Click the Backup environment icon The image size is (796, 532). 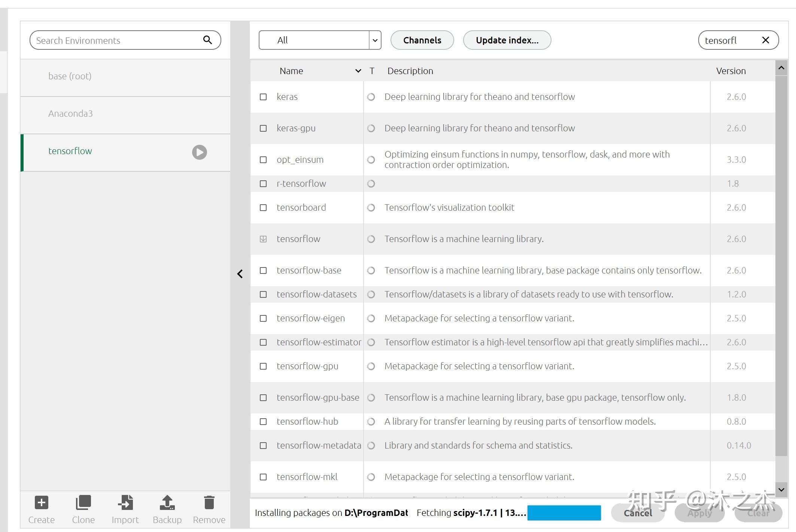coord(167,503)
